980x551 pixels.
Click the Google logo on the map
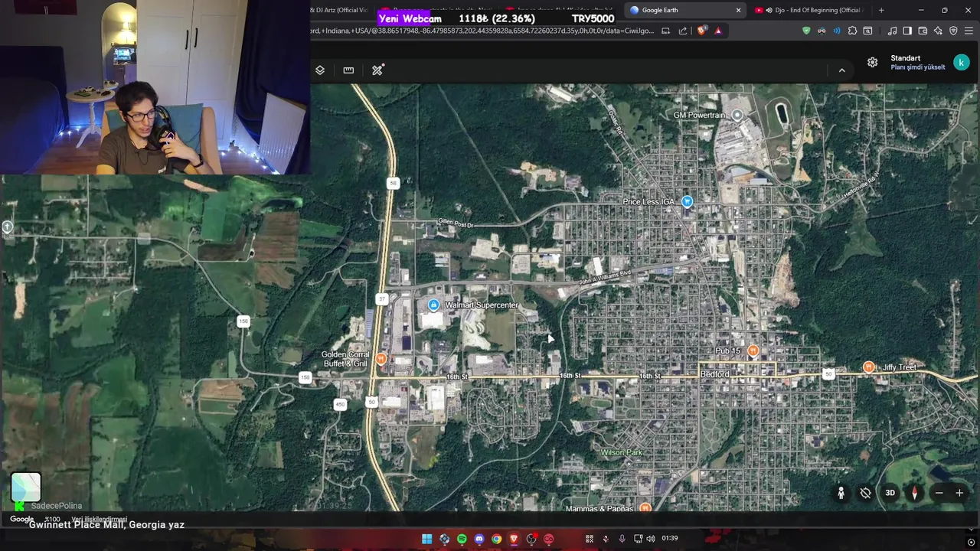(21, 519)
